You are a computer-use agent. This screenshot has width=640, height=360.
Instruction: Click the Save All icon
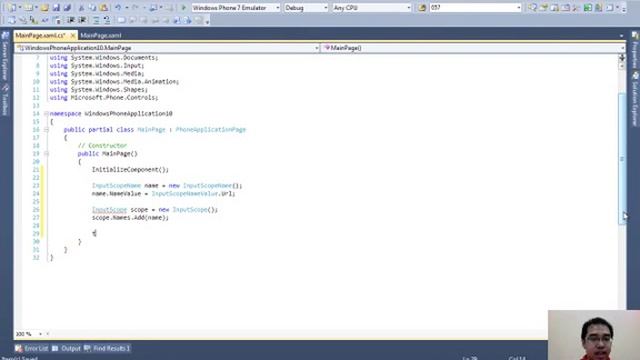click(x=67, y=8)
